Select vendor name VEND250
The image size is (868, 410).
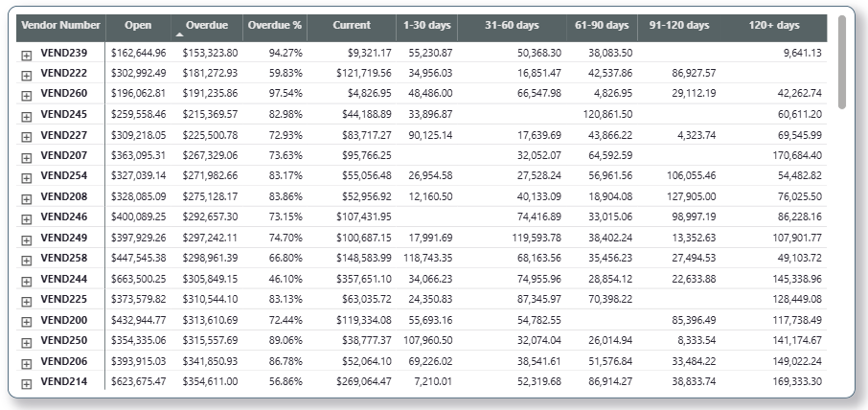click(x=63, y=340)
